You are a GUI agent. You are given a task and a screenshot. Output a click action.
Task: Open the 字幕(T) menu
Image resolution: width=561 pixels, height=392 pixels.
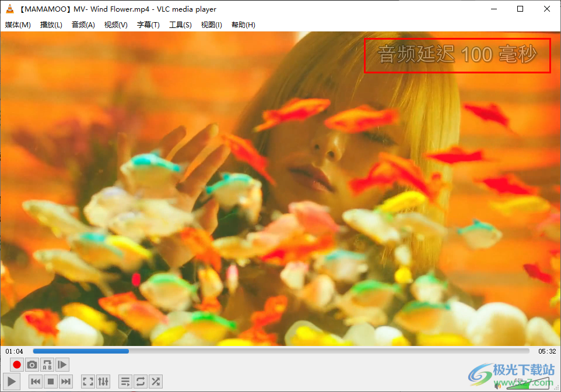148,24
